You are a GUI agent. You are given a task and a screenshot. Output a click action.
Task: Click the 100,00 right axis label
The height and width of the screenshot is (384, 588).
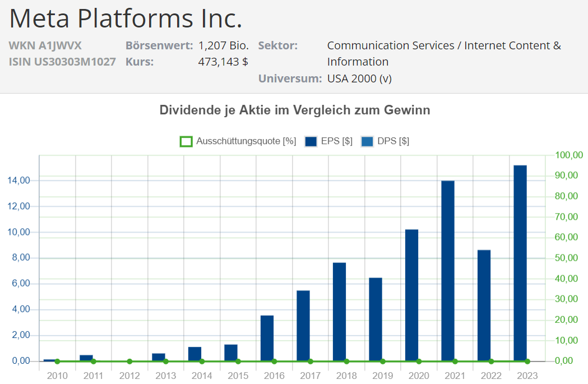point(569,155)
